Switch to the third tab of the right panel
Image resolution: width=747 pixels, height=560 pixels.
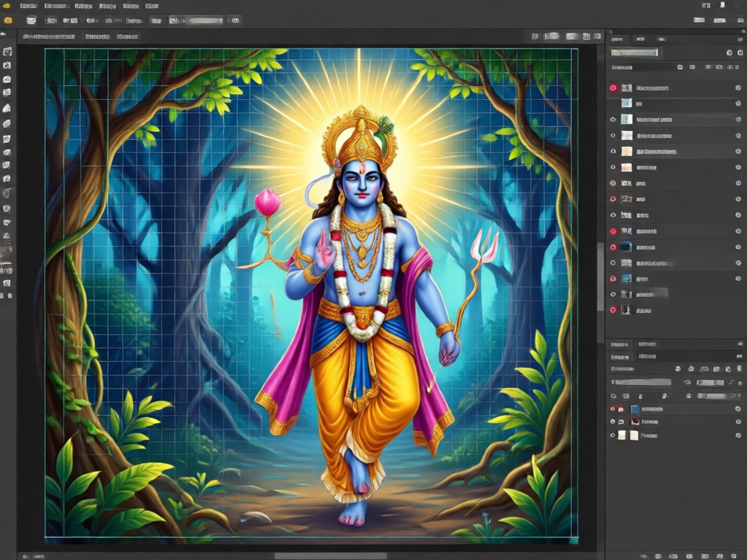tap(661, 39)
